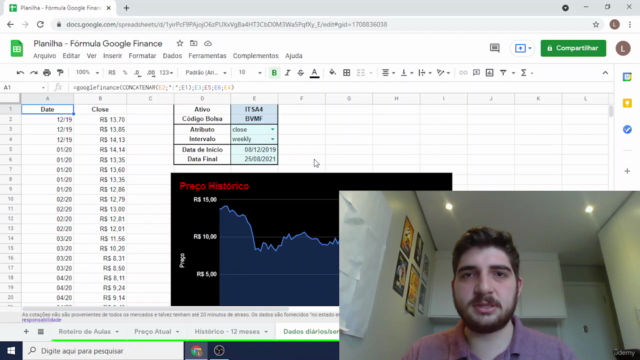Format as percent
This screenshot has height=360, width=640.
click(125, 73)
